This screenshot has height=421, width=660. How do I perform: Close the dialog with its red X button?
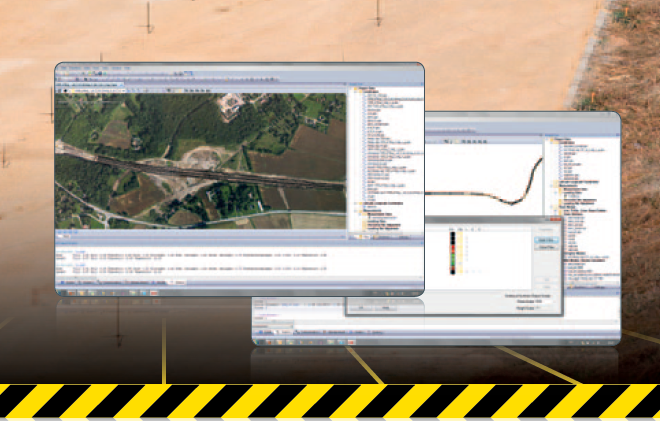point(556,219)
